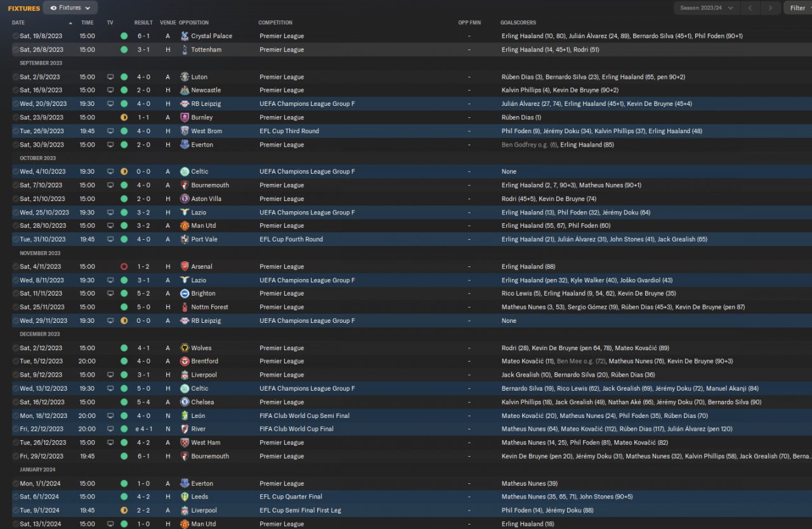Click the Tottenham club badge
The image size is (812, 529).
[185, 49]
